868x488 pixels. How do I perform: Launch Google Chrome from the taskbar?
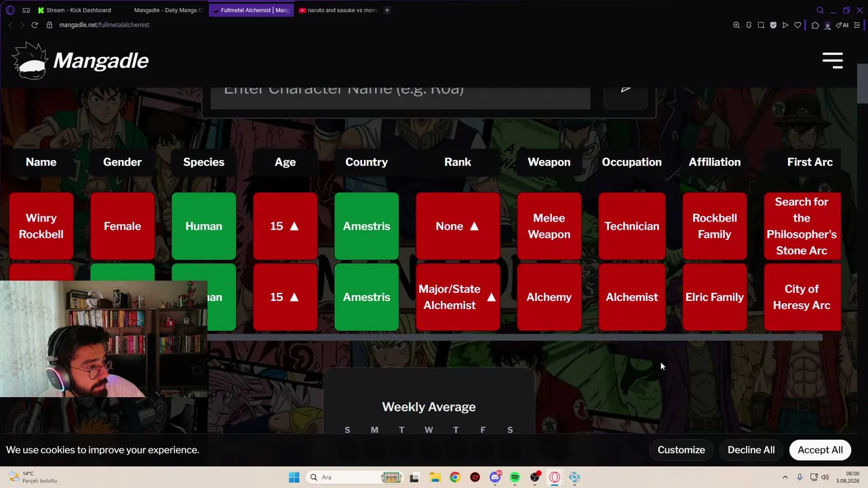455,477
